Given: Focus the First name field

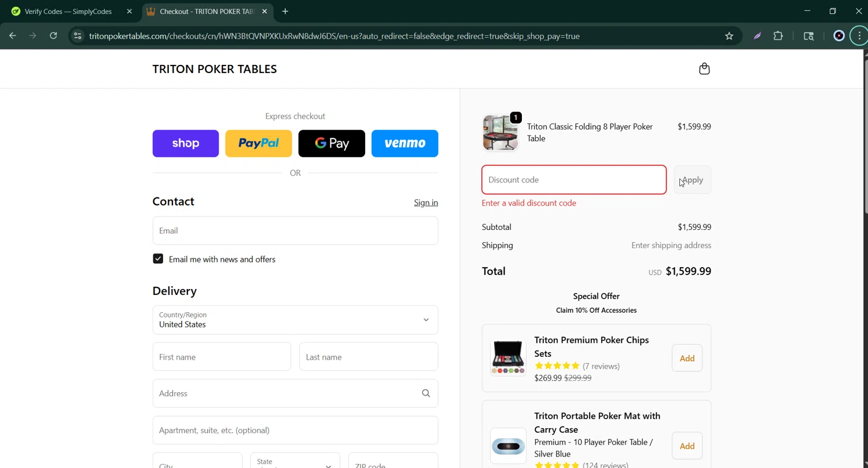Looking at the screenshot, I should point(222,357).
